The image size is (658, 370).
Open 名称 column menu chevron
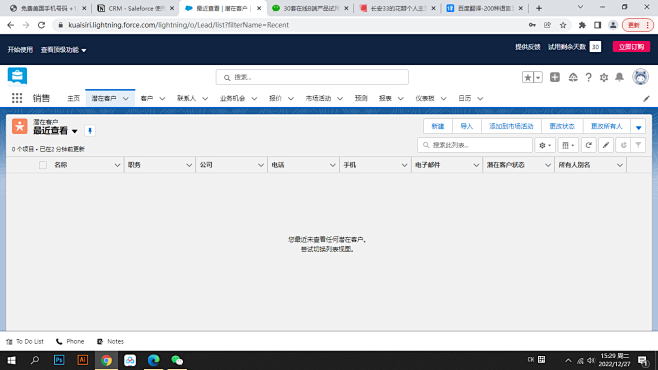point(117,165)
